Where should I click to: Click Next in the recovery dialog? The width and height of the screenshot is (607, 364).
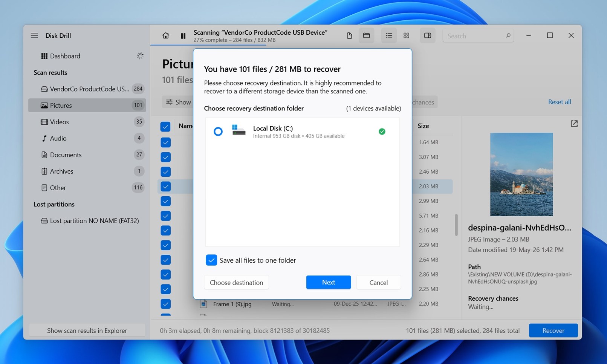329,282
